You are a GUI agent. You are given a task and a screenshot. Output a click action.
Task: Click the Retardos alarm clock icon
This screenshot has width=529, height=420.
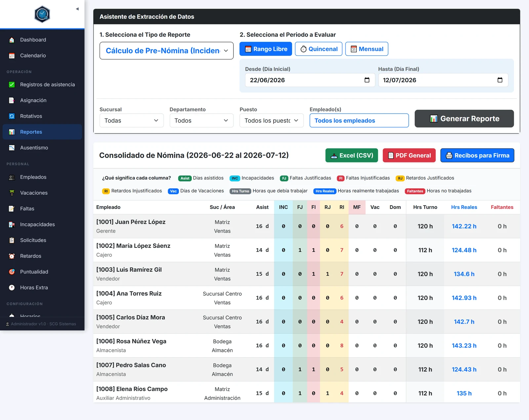[x=12, y=256]
